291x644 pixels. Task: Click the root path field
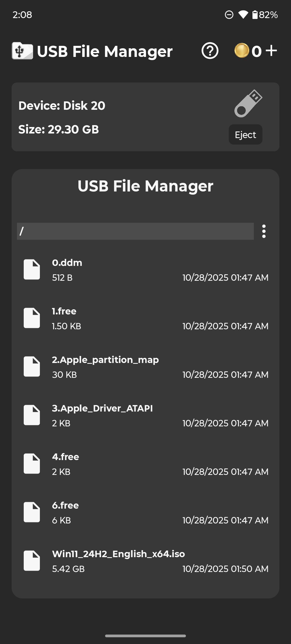135,231
